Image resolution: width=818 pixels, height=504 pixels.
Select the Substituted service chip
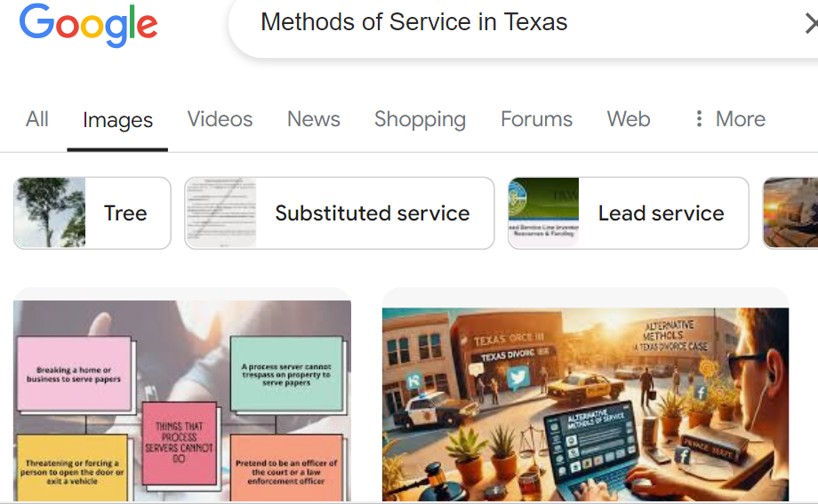(x=339, y=212)
